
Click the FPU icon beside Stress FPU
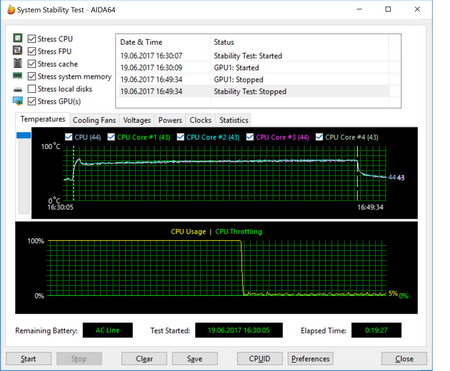[18, 51]
